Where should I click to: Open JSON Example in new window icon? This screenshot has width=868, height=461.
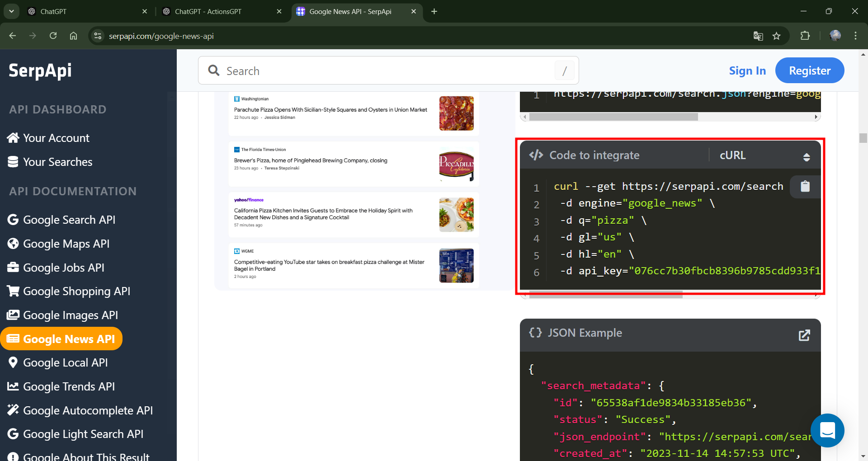[804, 335]
